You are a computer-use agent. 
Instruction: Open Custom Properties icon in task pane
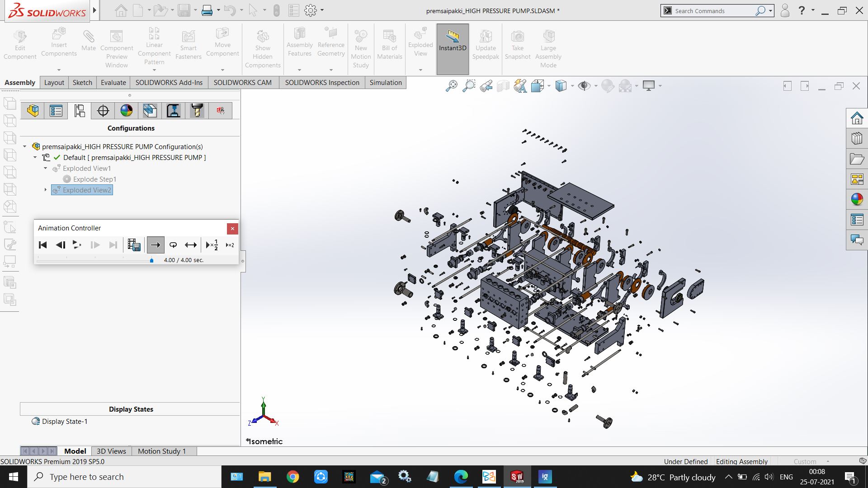tap(857, 220)
